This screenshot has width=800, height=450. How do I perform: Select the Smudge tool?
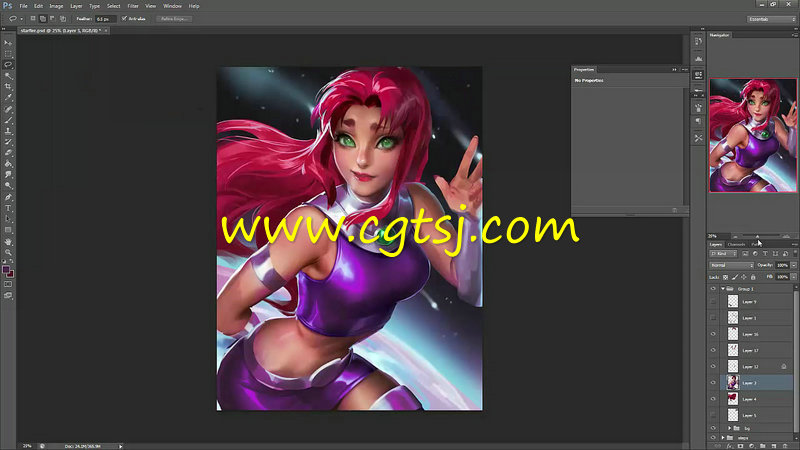tap(8, 174)
